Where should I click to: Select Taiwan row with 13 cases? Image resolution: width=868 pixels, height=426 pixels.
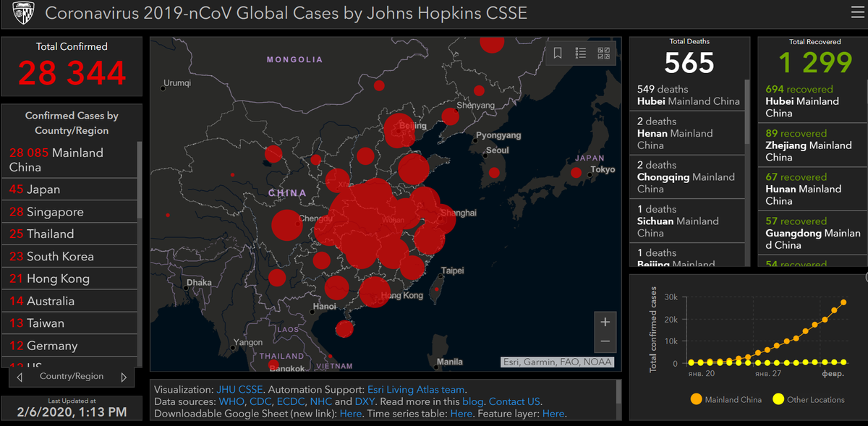click(x=69, y=323)
